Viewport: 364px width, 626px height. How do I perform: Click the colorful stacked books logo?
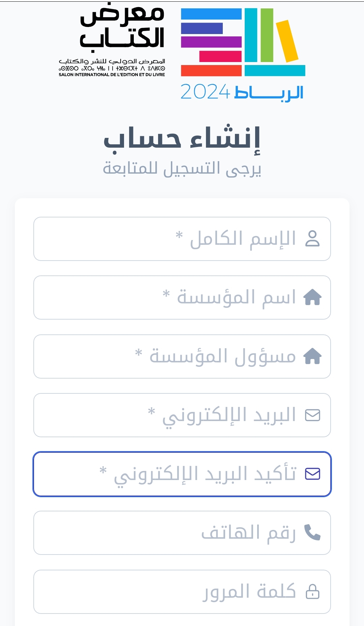click(243, 42)
